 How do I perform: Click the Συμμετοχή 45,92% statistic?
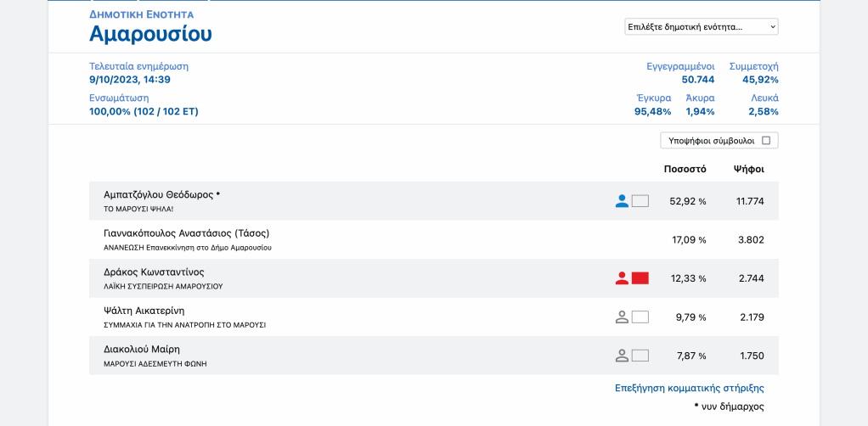point(753,73)
